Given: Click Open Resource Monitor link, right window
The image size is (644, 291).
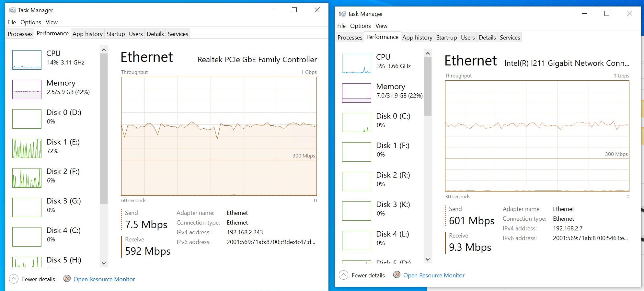Looking at the screenshot, I should 434,275.
